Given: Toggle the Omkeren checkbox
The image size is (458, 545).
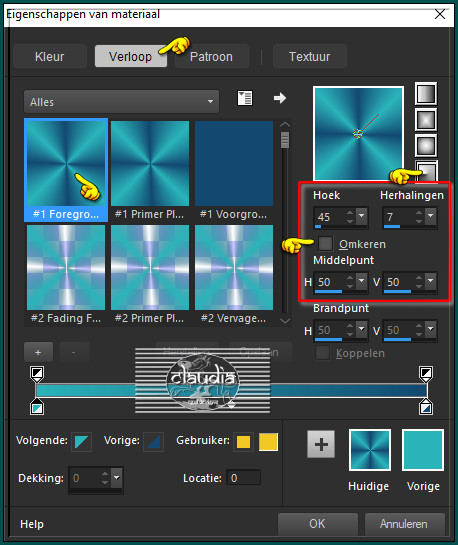Looking at the screenshot, I should (325, 244).
